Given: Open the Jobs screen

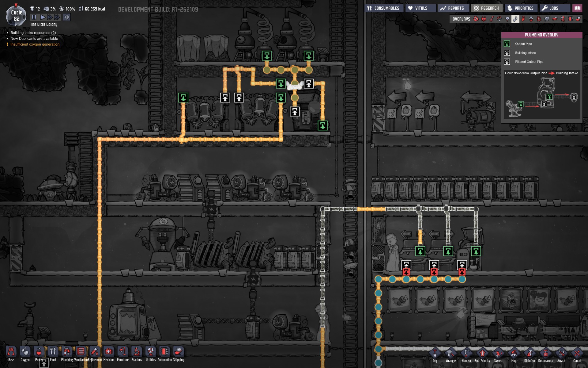Looking at the screenshot, I should [x=554, y=8].
